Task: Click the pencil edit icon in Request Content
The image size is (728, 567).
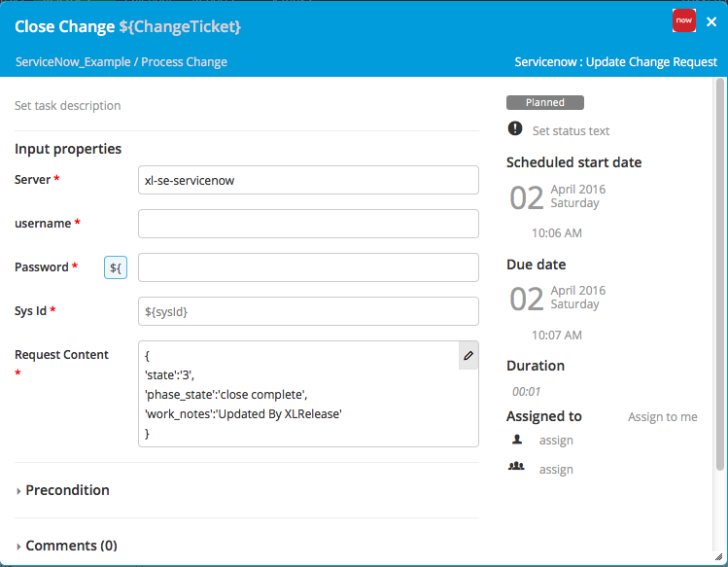Action: (x=468, y=356)
